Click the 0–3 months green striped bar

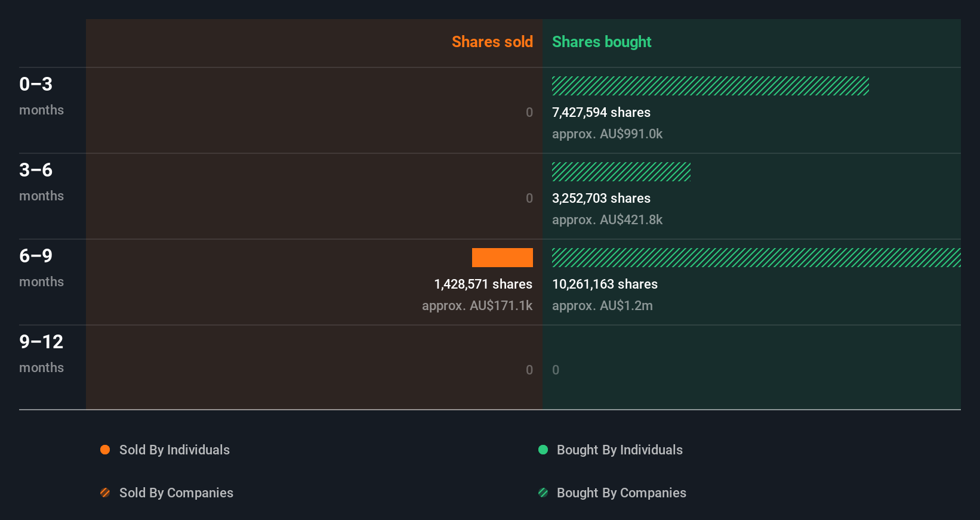click(710, 86)
